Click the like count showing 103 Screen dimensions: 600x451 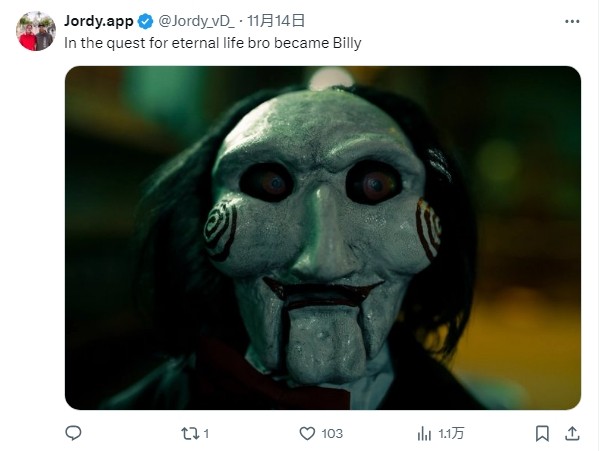tap(332, 433)
